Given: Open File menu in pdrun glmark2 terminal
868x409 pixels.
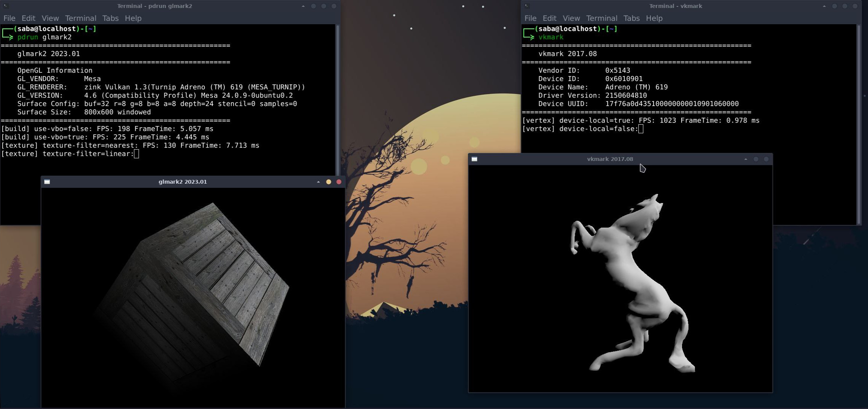Looking at the screenshot, I should (9, 18).
